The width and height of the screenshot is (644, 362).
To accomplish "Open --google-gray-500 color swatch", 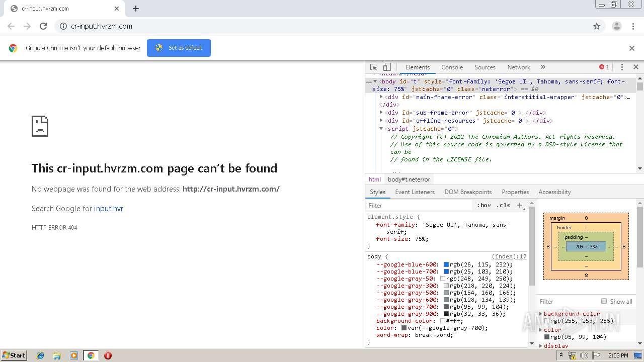I will [x=446, y=293].
